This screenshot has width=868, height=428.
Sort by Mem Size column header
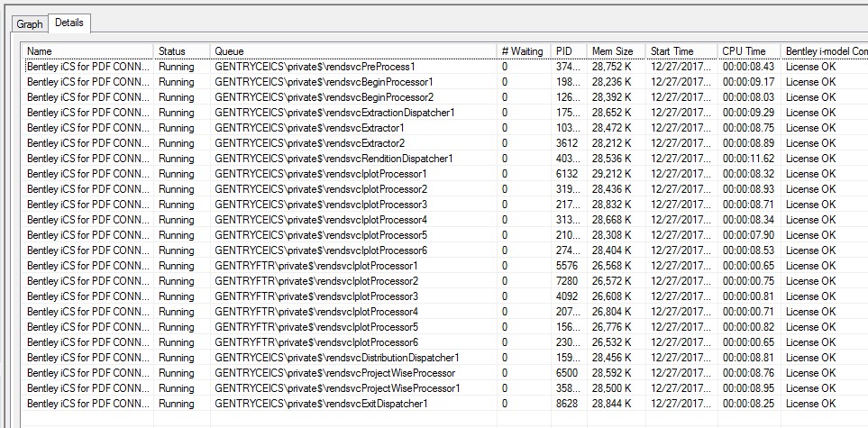(x=617, y=51)
